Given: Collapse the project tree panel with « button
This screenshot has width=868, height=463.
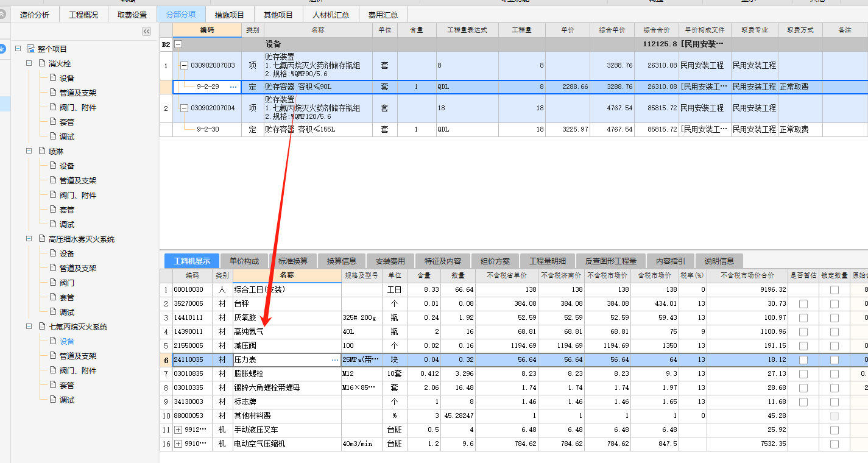Looking at the screenshot, I should coord(146,32).
